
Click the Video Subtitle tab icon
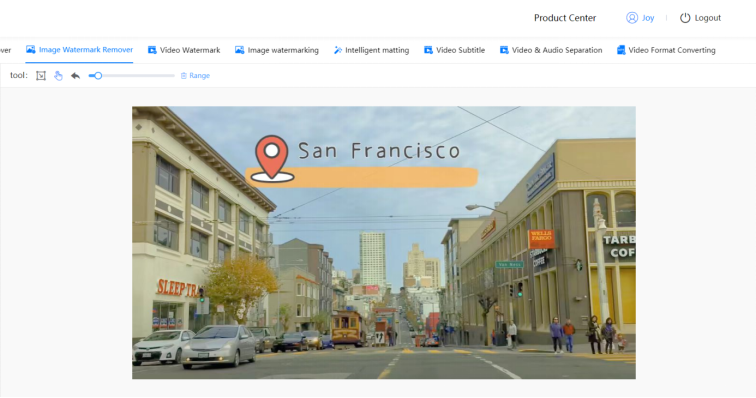coord(428,50)
